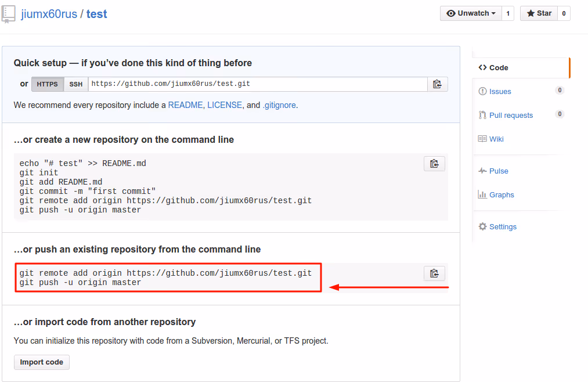Screen dimensions: 588x382
Task: Click the Issues exclamation icon
Action: click(482, 91)
